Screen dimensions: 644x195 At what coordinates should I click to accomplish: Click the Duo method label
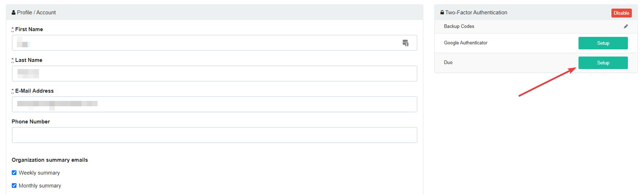coord(448,63)
